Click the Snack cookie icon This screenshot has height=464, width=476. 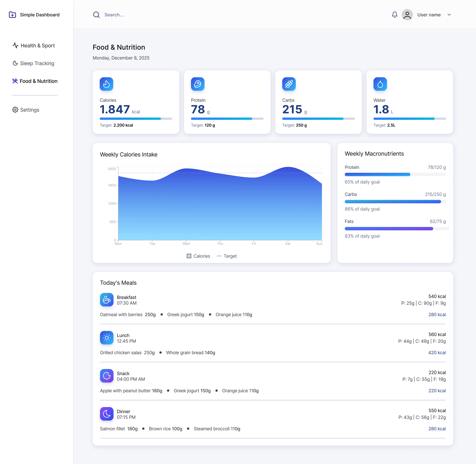[x=107, y=376]
